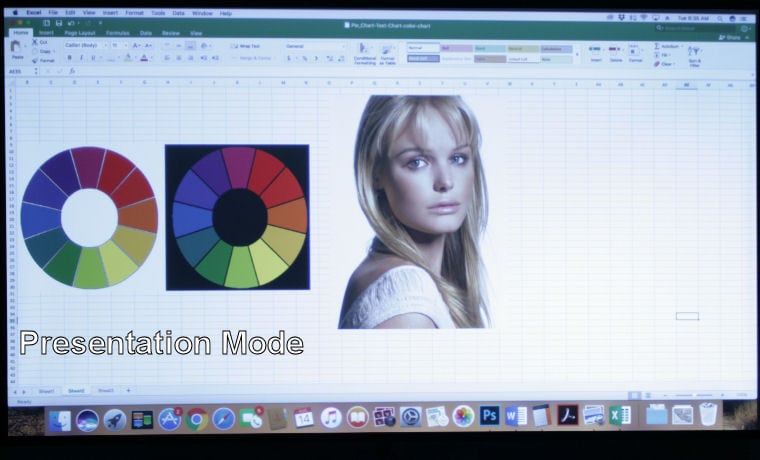Select the Sheet1 worksheet tab
Viewport: 760px width, 460px height.
pyautogui.click(x=46, y=390)
